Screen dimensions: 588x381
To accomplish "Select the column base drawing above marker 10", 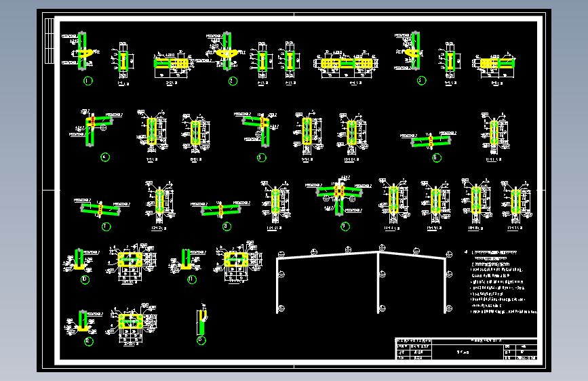I will [x=81, y=260].
